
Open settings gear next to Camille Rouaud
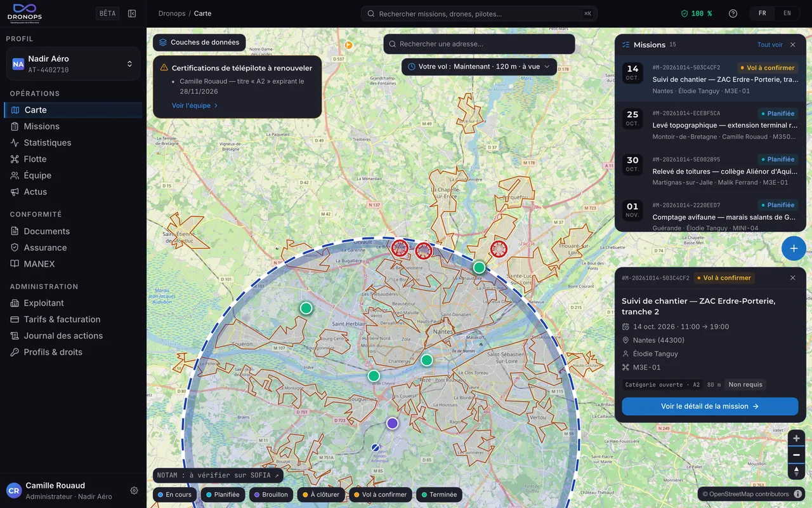(134, 490)
